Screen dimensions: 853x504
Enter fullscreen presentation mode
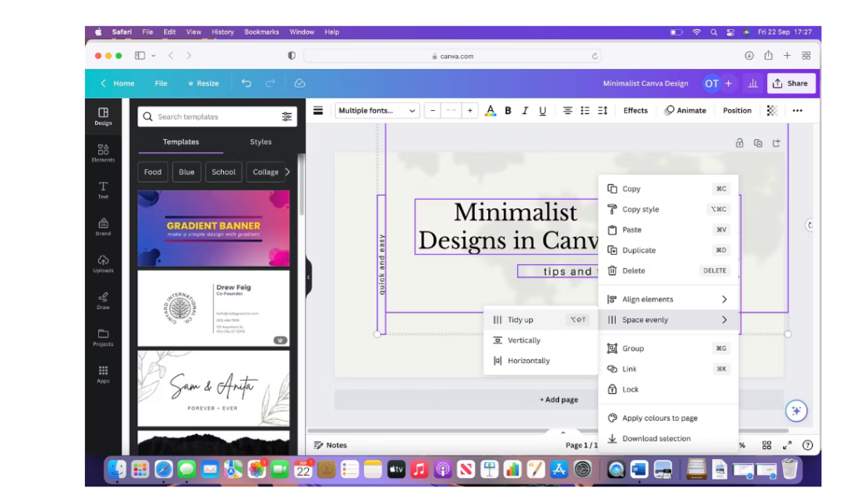click(786, 445)
